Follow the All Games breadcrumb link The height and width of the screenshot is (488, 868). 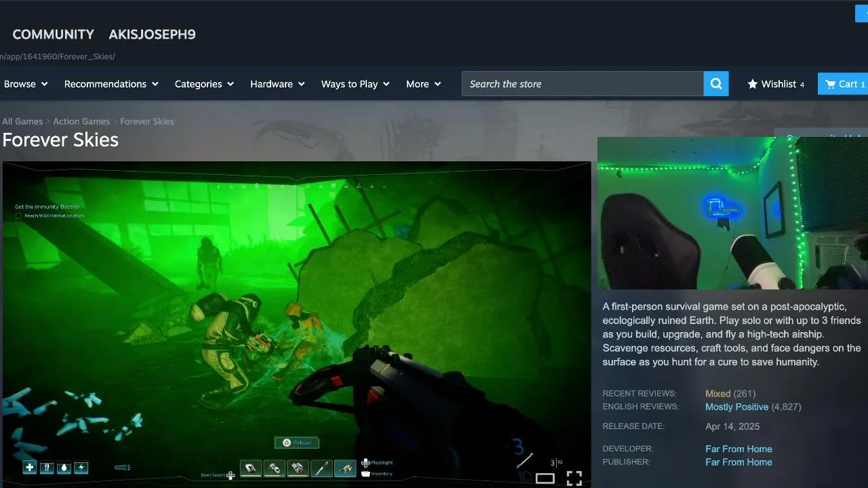tap(22, 121)
